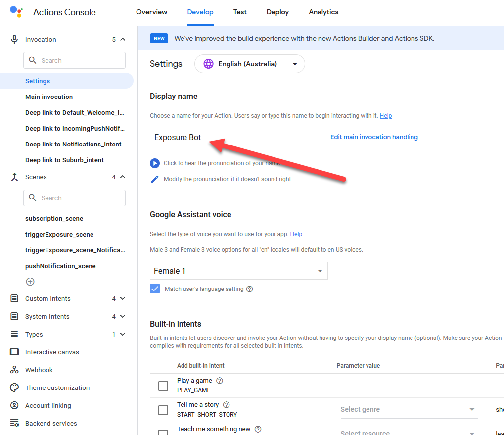Screen dimensions: 504x435
Task: Check the Play a game intent checkbox
Action: pyautogui.click(x=163, y=386)
